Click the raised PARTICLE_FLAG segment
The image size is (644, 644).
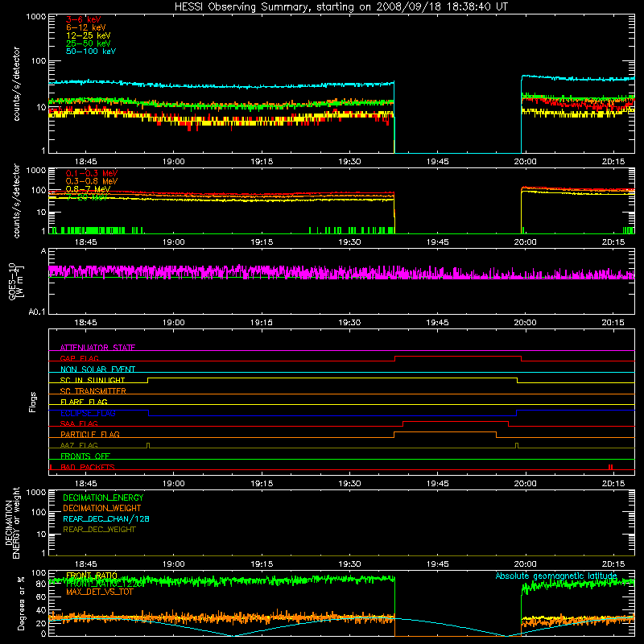[x=445, y=432]
